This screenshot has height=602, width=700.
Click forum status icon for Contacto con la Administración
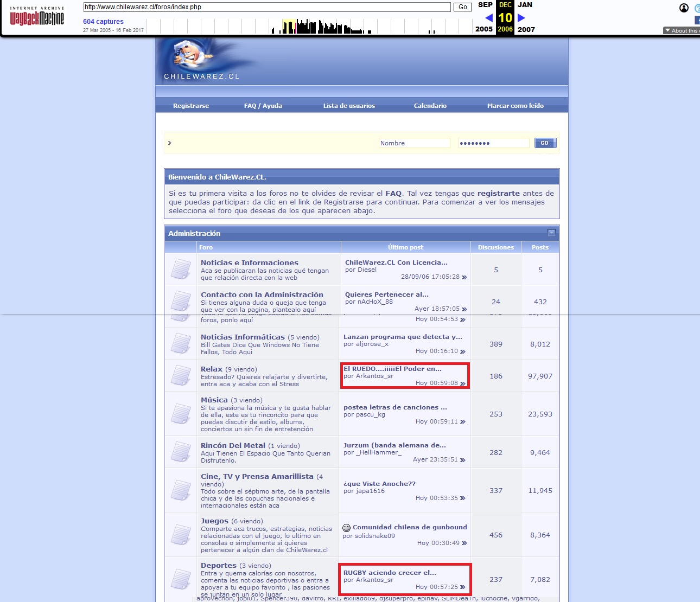point(181,301)
